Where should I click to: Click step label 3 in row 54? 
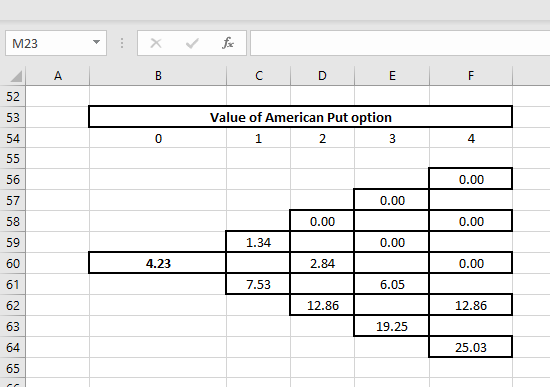(x=392, y=138)
